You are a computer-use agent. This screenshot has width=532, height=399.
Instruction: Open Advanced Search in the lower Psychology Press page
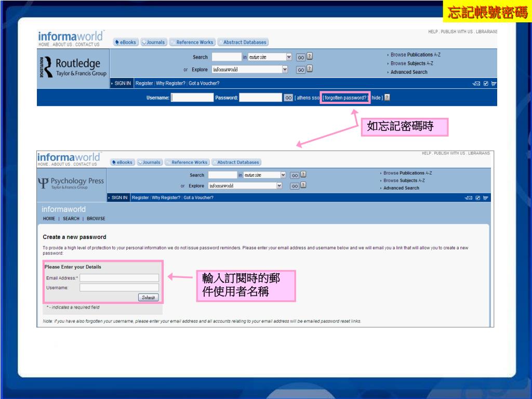tap(401, 188)
